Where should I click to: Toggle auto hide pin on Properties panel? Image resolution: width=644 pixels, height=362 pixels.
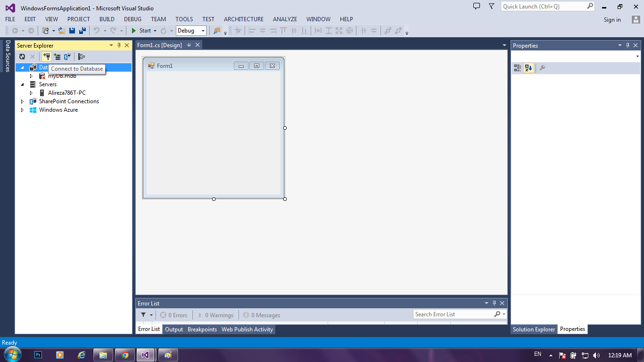coord(627,45)
